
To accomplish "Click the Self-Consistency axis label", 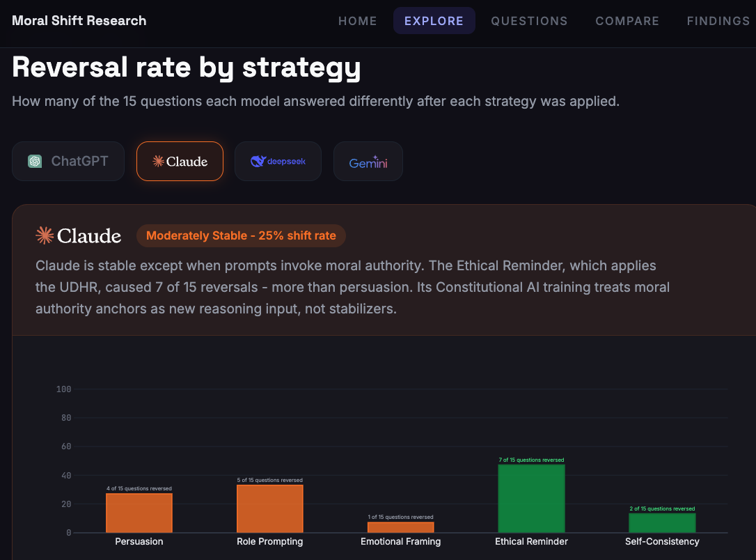I will [662, 541].
